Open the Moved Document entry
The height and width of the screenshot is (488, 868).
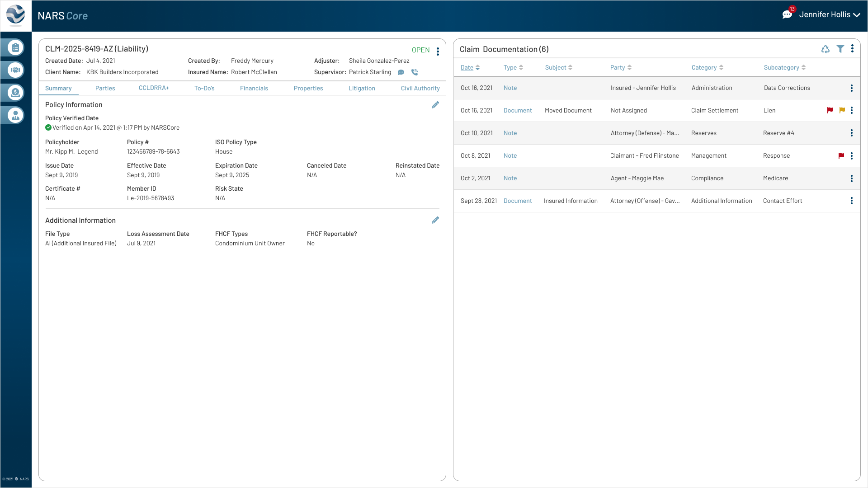[568, 110]
